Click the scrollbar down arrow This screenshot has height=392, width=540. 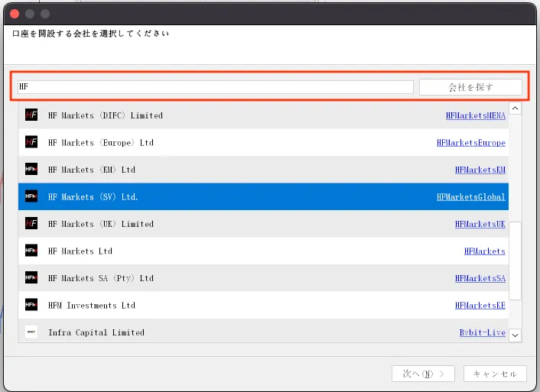pyautogui.click(x=516, y=335)
